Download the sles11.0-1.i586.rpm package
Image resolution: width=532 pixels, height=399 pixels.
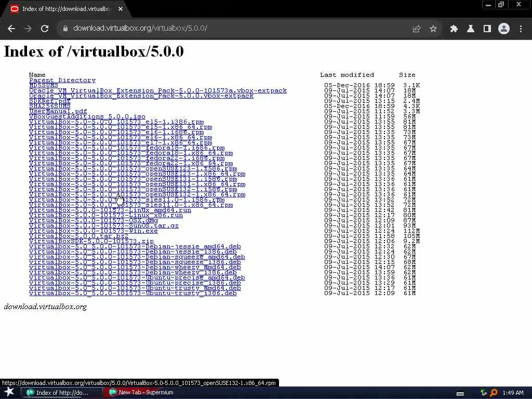pos(127,200)
